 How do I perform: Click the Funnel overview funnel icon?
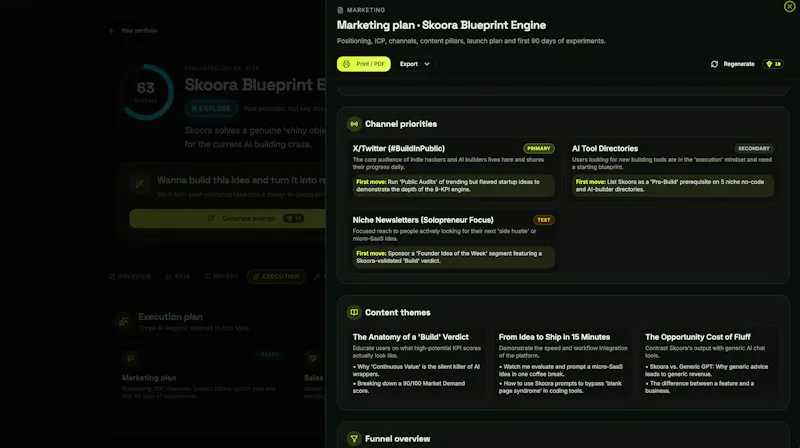[354, 438]
